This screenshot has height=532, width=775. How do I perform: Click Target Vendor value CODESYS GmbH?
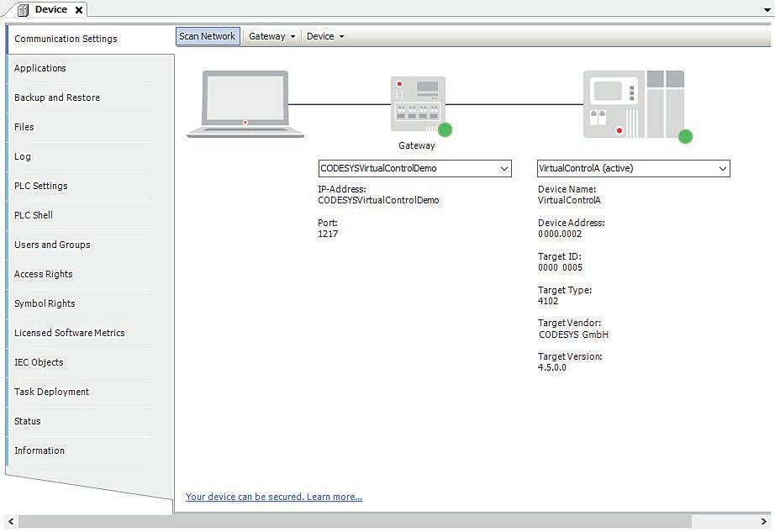point(573,334)
